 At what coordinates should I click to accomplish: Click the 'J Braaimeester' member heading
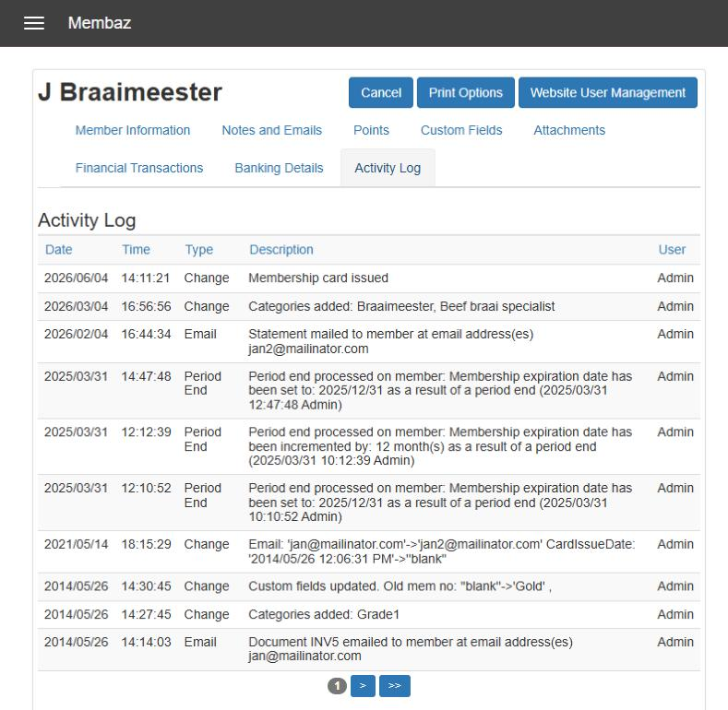[130, 92]
